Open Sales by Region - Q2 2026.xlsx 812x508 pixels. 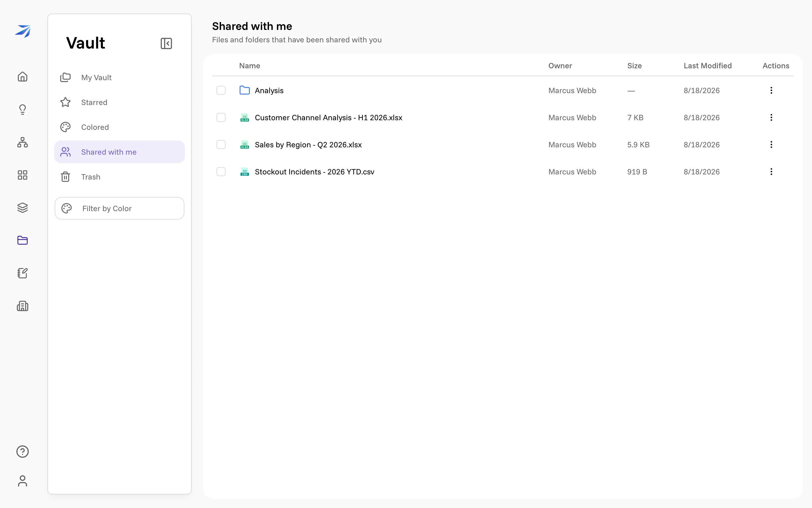tap(308, 145)
